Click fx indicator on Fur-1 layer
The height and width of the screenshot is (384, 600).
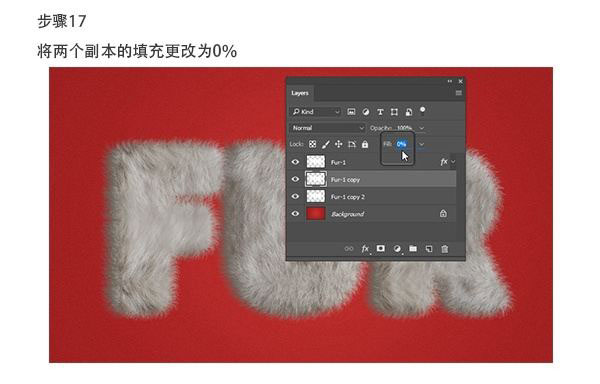coord(443,162)
